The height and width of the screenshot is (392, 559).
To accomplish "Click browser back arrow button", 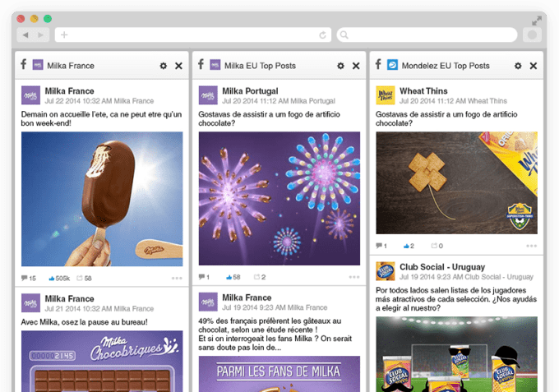I will point(25,35).
